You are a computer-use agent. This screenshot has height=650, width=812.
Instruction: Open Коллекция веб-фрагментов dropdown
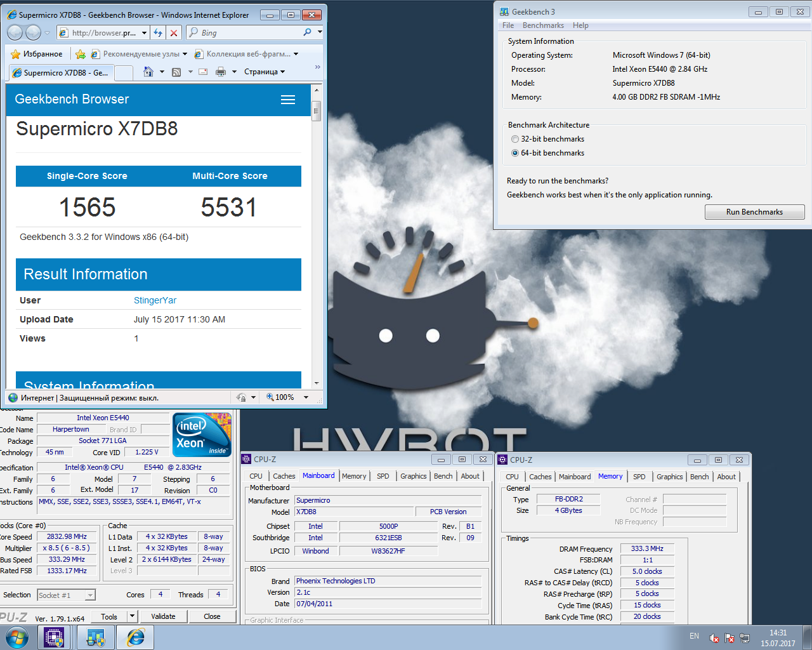tap(296, 54)
